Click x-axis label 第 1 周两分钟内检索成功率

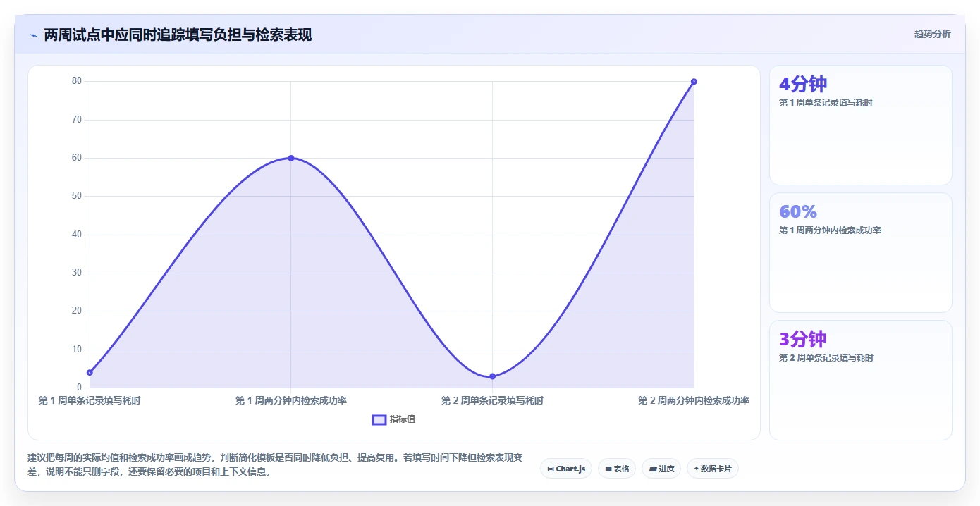[x=291, y=400]
